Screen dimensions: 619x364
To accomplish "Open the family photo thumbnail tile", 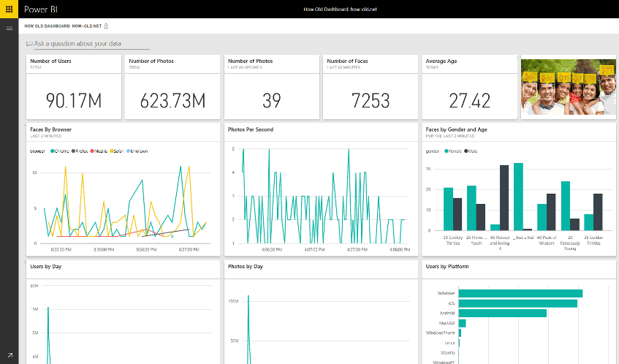I will click(x=568, y=86).
